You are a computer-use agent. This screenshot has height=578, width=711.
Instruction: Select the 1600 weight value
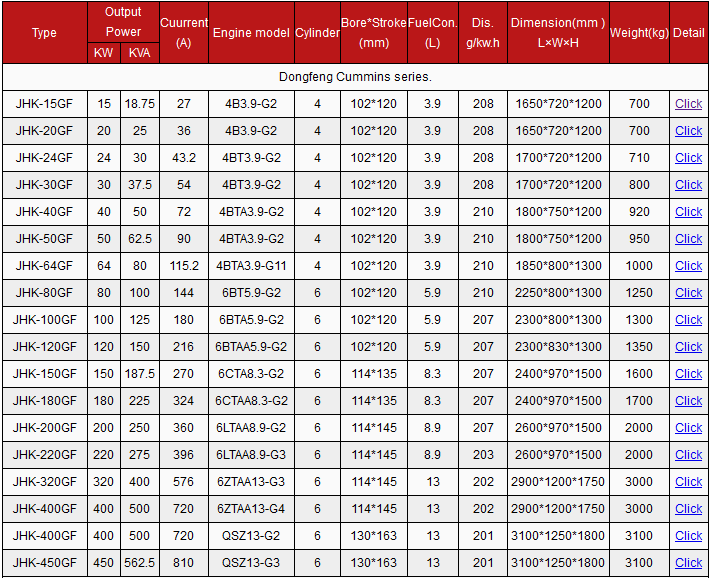[x=639, y=374]
